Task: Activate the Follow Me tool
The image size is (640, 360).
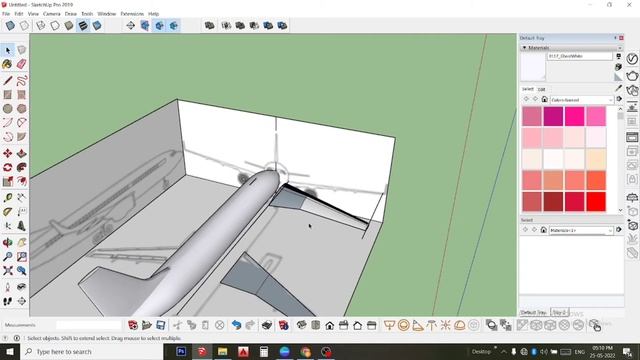Action: [x=22, y=167]
